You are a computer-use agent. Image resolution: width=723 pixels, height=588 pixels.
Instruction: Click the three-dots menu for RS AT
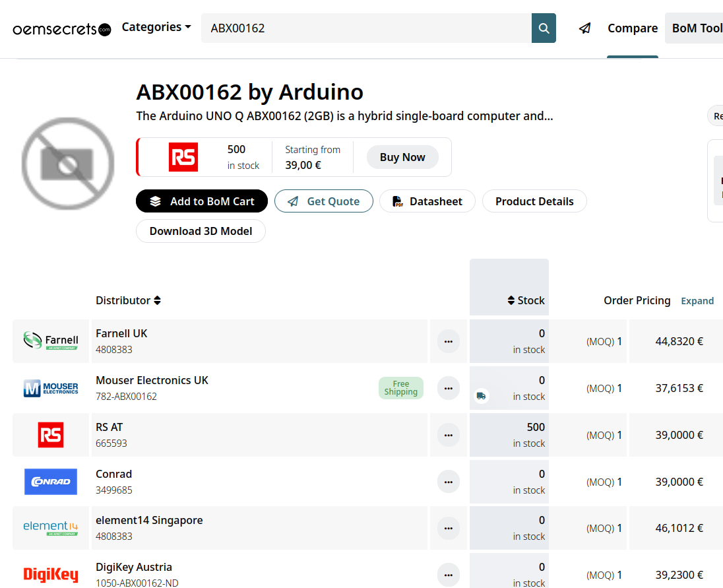click(449, 435)
